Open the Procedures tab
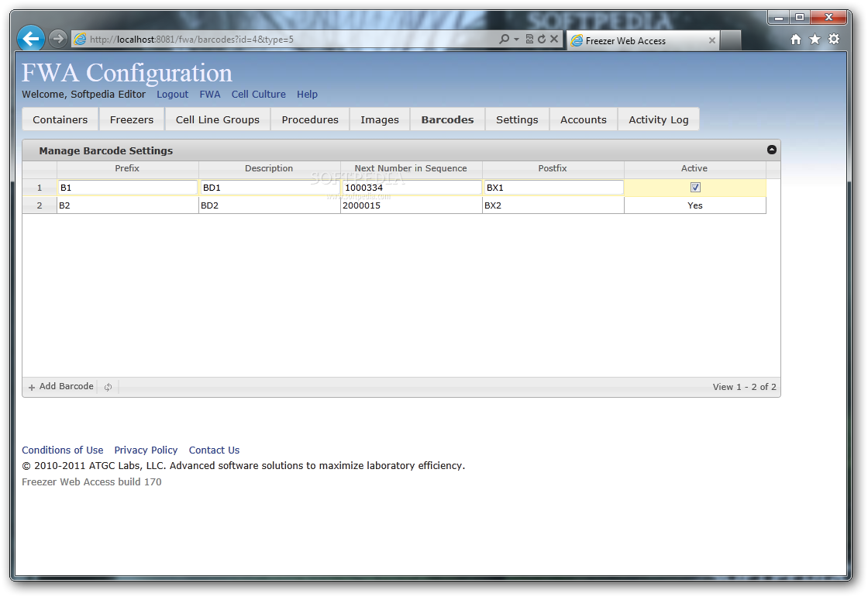This screenshot has height=597, width=868. pos(310,119)
